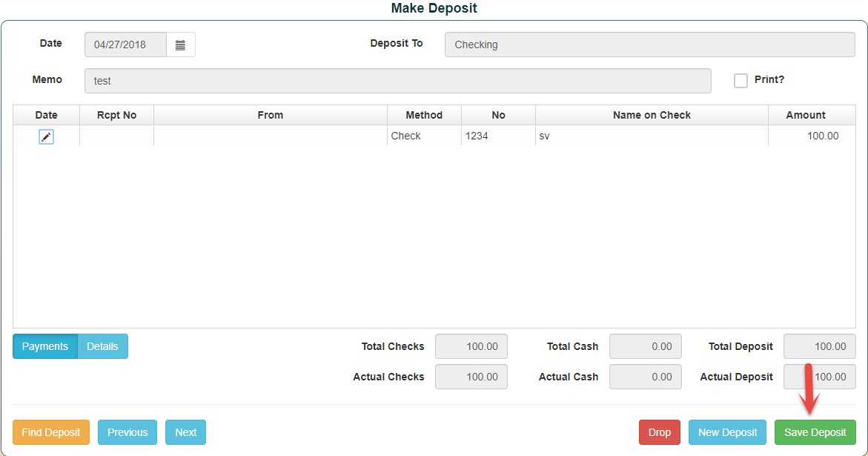868x456 pixels.
Task: Sort by the Amount column header
Action: (805, 115)
